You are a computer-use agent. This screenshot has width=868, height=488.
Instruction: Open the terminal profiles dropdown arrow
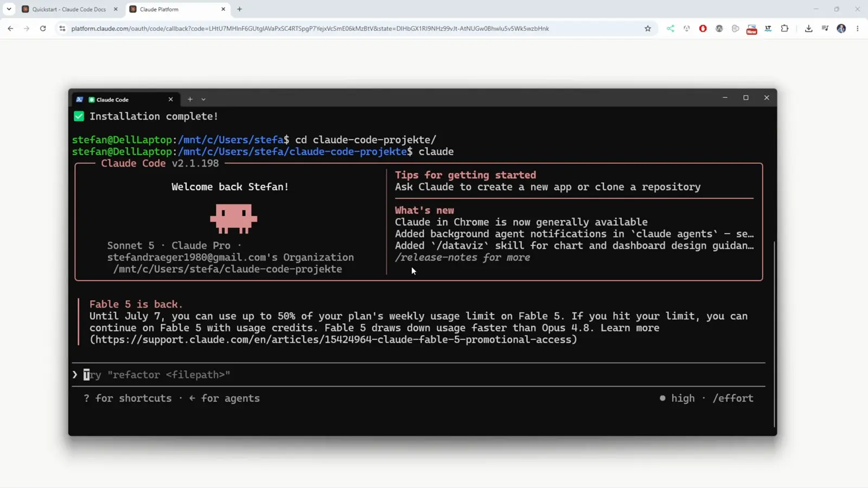[203, 99]
